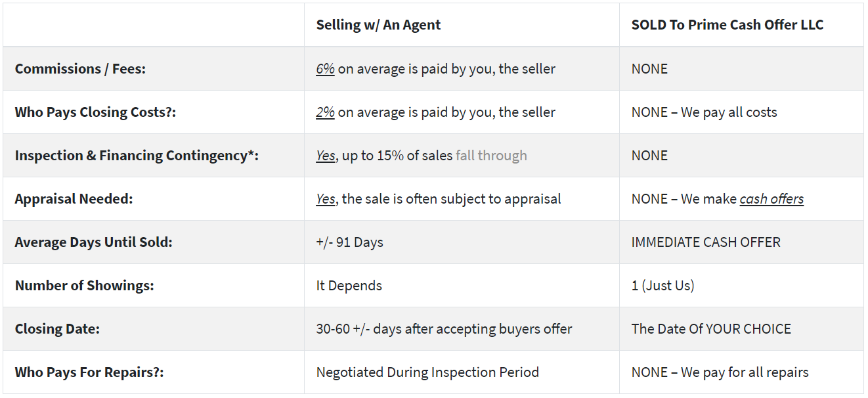Screen dimensions: 868x398
Task: Open the 'fall through' gray link
Action: click(x=491, y=156)
